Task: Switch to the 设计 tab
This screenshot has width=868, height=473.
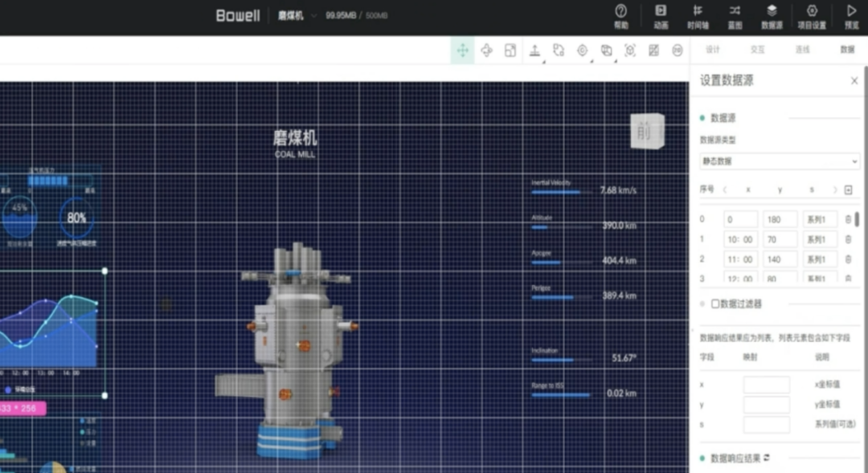Action: point(712,50)
